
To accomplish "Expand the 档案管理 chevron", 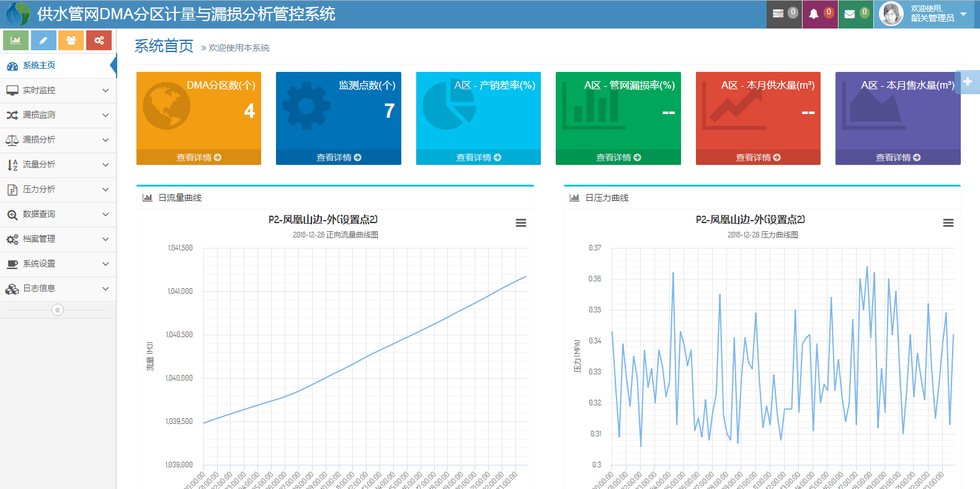I will pos(105,239).
